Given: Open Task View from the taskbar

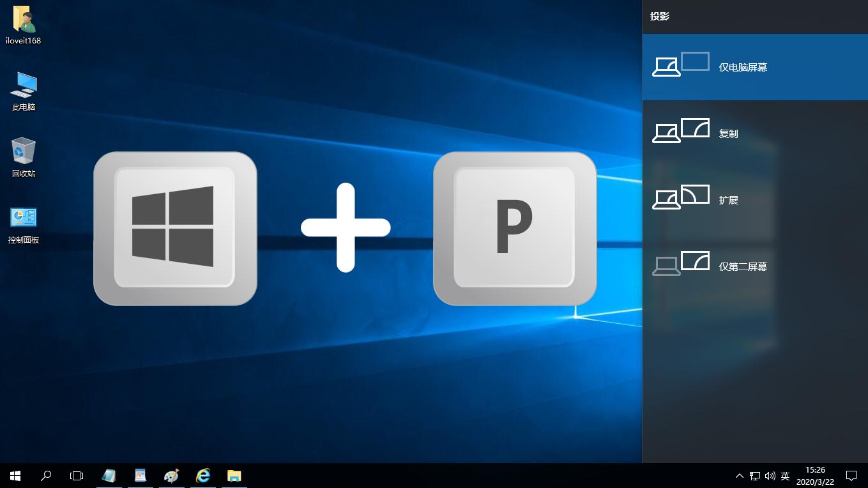Looking at the screenshot, I should [77, 475].
